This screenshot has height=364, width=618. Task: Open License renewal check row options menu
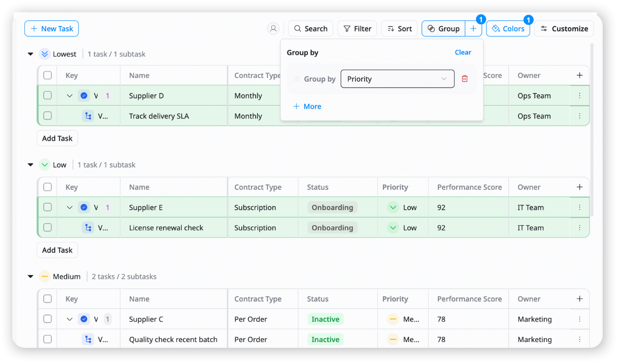[x=579, y=228]
